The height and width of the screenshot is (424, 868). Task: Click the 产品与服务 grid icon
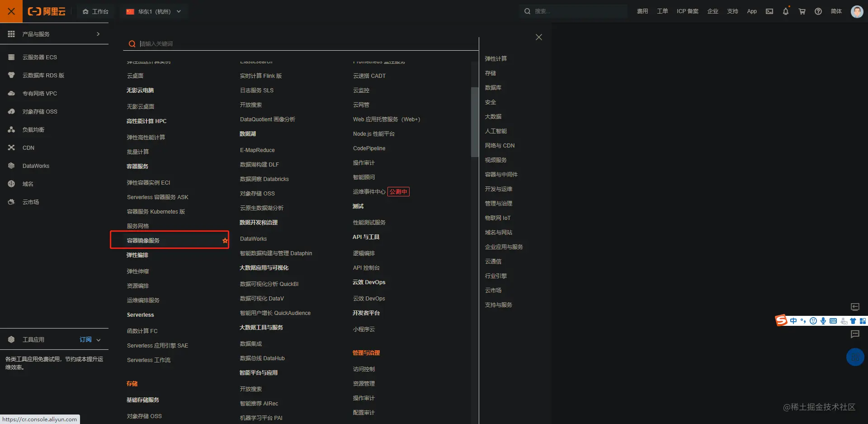tap(11, 34)
